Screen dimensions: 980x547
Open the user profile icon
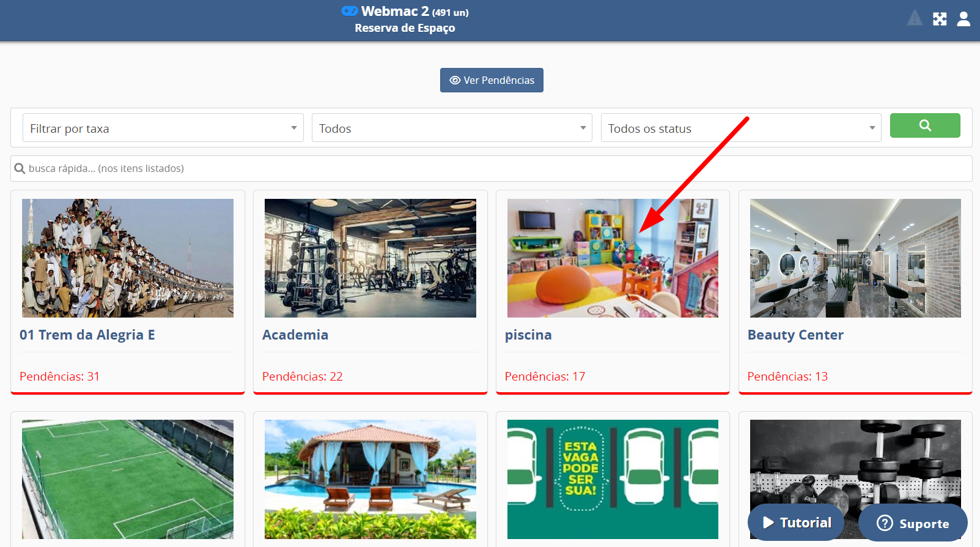tap(963, 19)
